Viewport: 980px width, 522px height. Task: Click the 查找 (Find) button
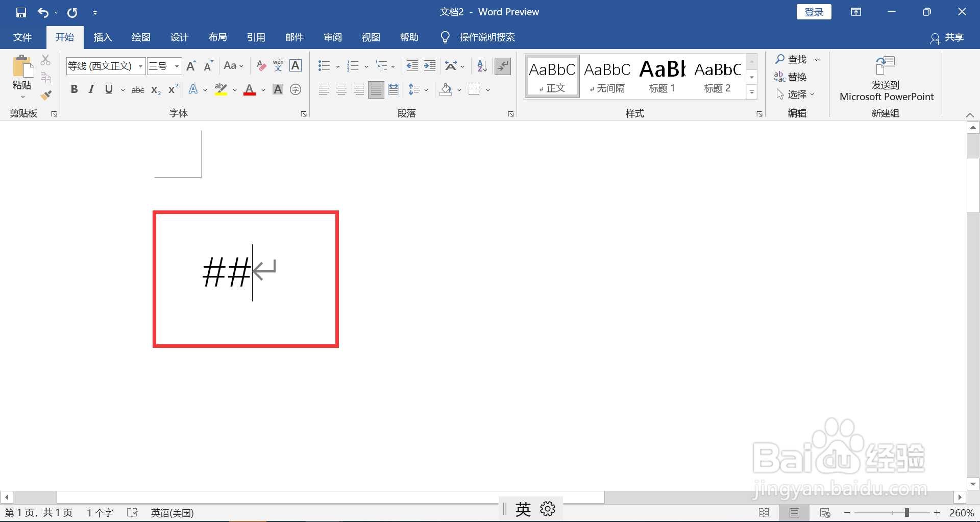pos(791,59)
